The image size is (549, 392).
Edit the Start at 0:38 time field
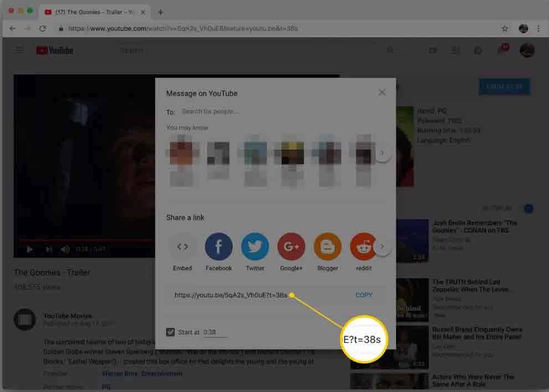click(x=214, y=332)
